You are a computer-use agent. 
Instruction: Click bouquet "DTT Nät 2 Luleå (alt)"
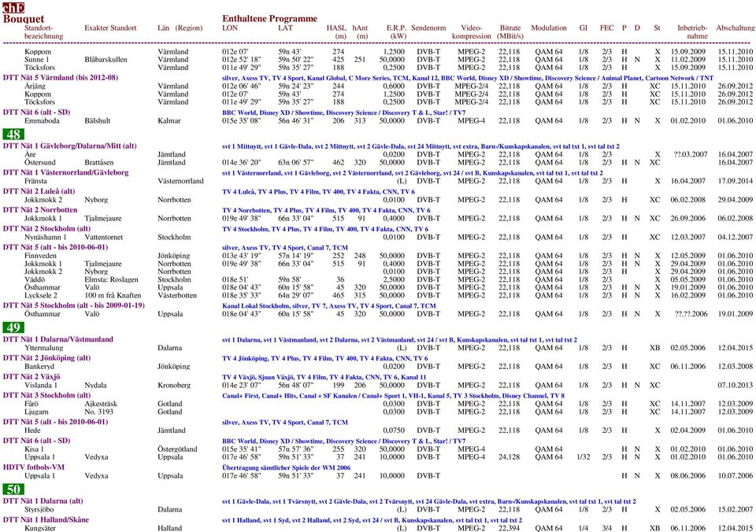[39, 191]
